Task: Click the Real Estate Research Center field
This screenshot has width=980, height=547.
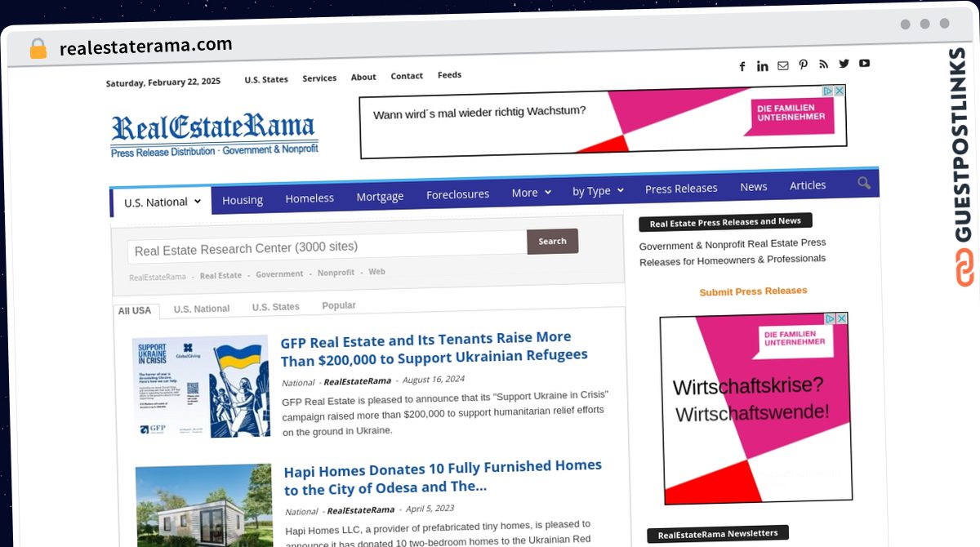Action: pos(327,247)
